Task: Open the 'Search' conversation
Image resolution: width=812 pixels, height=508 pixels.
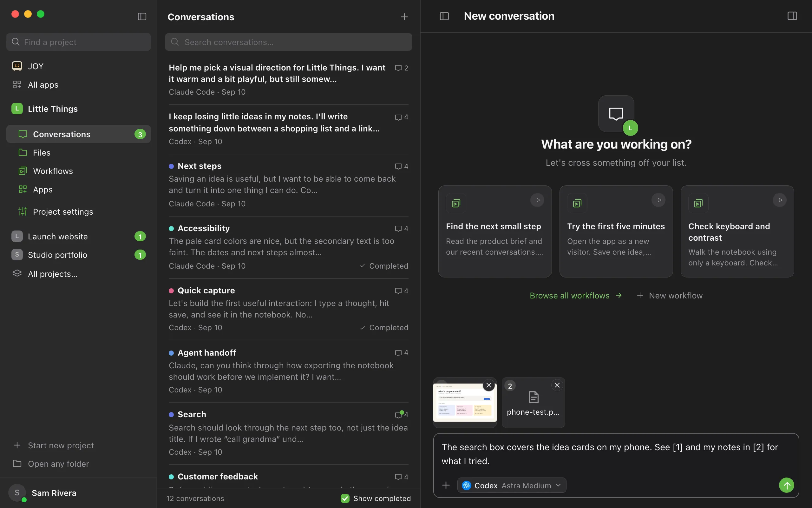Action: [288, 433]
